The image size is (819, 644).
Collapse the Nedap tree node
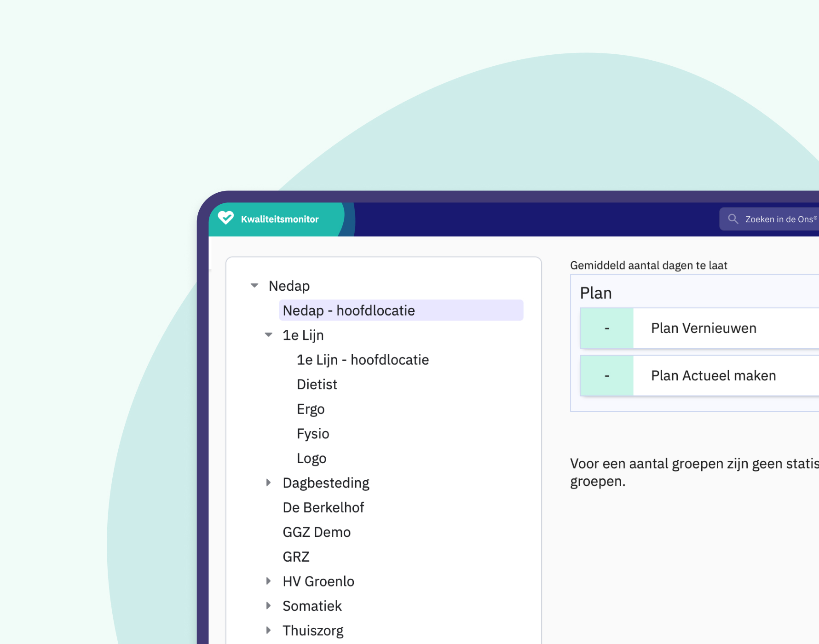click(254, 286)
